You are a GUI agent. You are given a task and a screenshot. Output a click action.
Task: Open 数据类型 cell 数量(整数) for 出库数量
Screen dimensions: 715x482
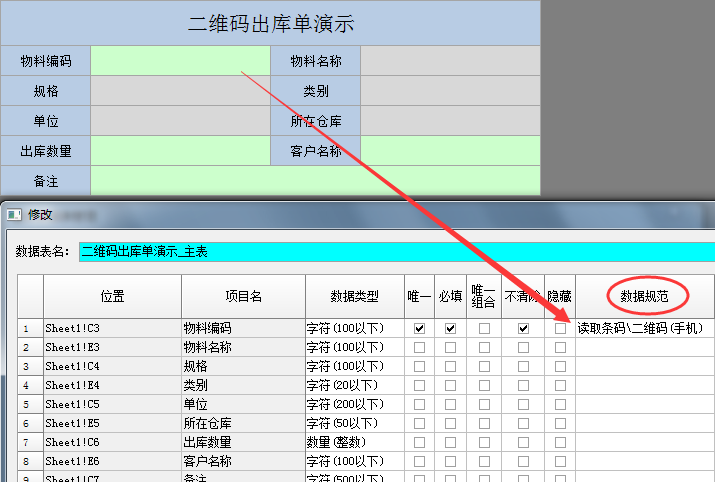[x=355, y=442]
